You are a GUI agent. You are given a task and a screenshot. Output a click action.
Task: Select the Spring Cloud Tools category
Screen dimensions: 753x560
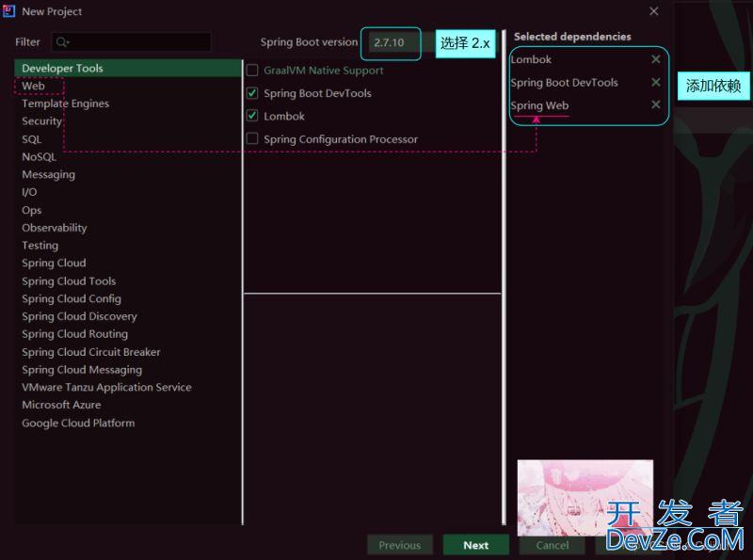(x=128, y=281)
